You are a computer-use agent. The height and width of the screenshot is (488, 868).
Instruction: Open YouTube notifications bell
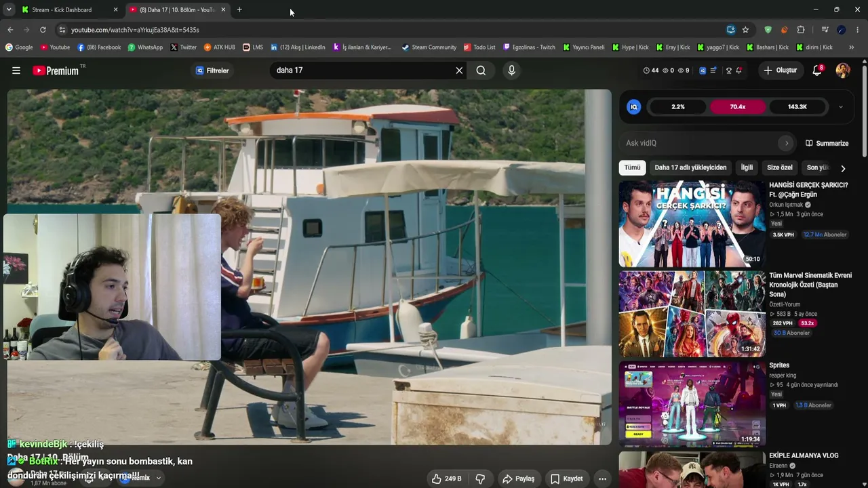pyautogui.click(x=817, y=70)
